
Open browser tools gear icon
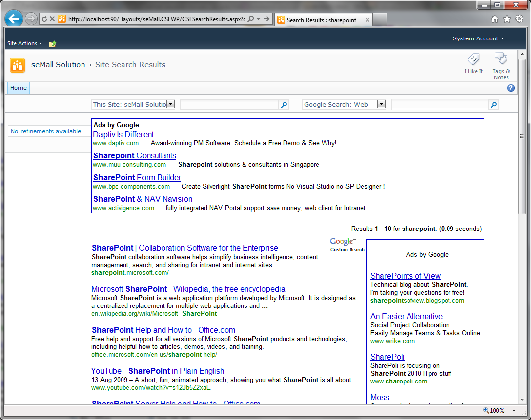point(519,19)
